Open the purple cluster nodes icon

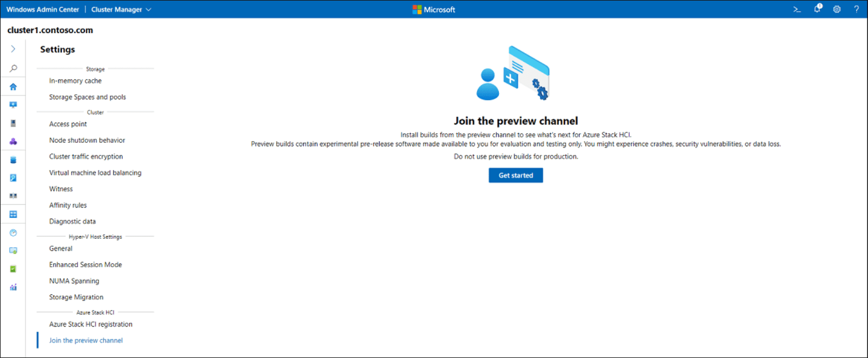coord(13,141)
